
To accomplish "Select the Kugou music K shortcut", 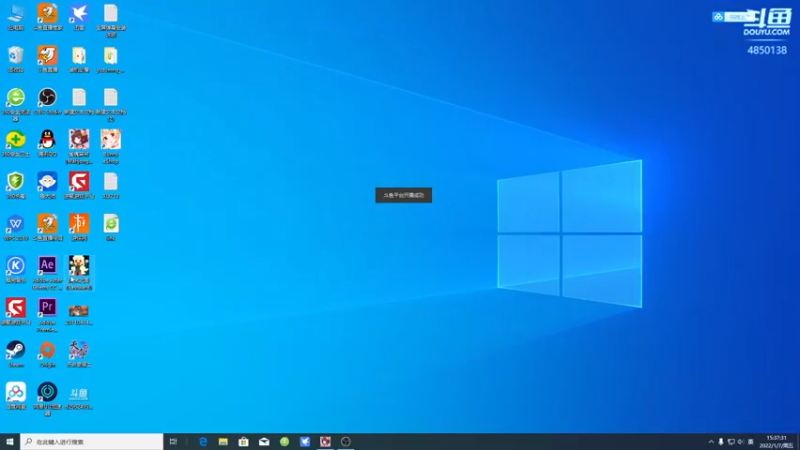I will click(16, 270).
